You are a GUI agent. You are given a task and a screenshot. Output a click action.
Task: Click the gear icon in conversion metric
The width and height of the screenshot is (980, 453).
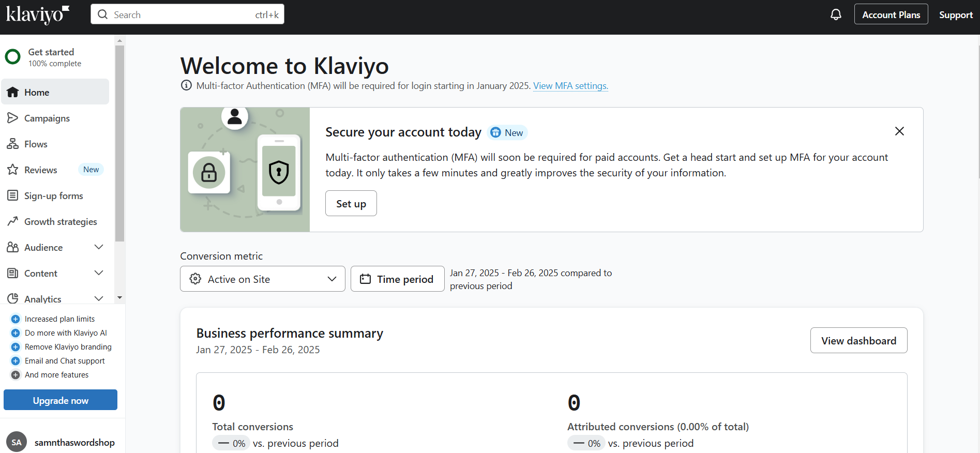tap(195, 279)
